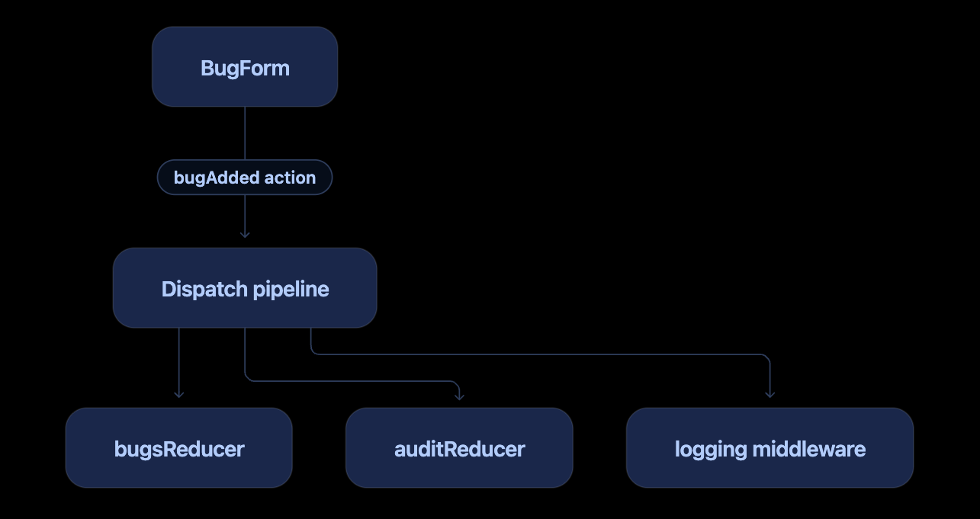The height and width of the screenshot is (519, 980).
Task: Click where the auditReducer edge leaves Dispatch pipeline
Action: point(245,329)
